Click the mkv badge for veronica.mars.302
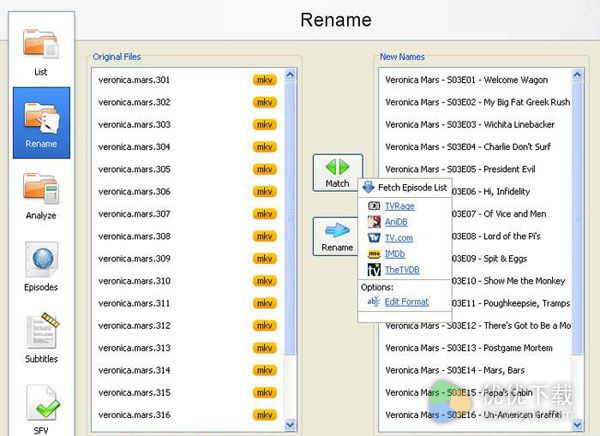 [264, 102]
